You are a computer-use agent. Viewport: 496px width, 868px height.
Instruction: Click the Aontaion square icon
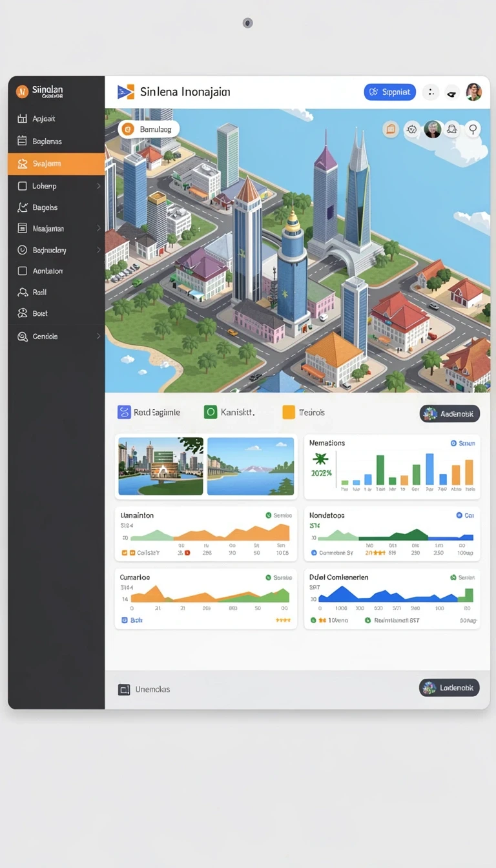pos(22,271)
